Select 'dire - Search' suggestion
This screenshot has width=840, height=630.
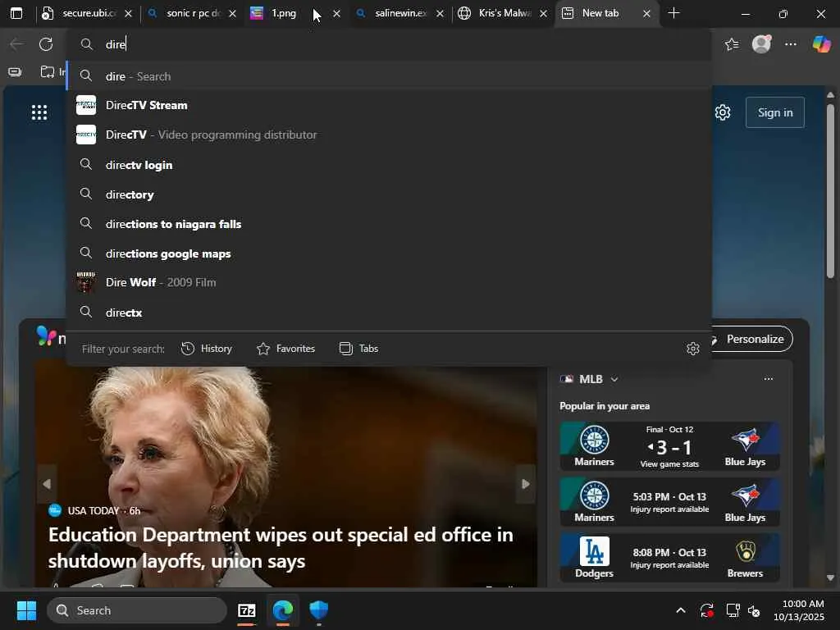390,76
